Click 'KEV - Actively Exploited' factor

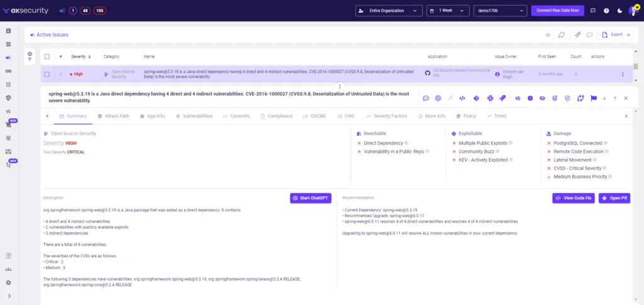click(484, 160)
